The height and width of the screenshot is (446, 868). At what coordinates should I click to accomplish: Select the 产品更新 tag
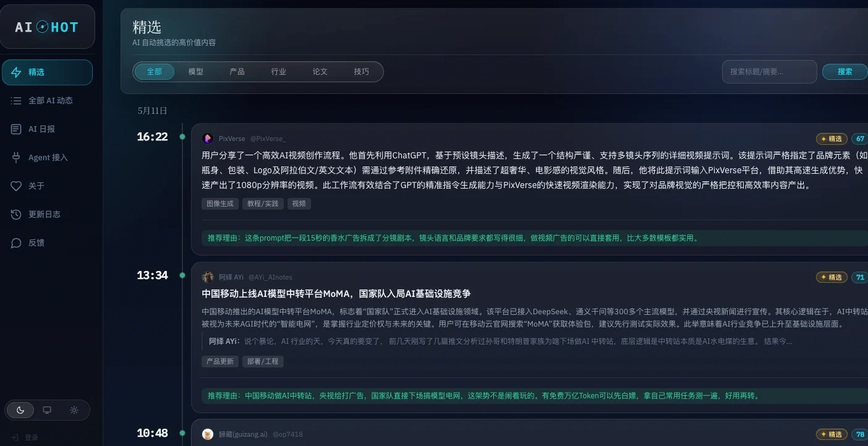219,361
